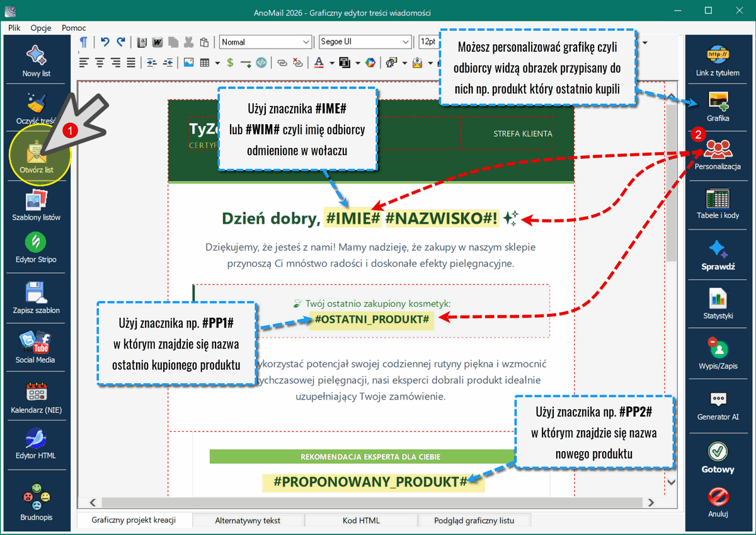Undo the last action
The height and width of the screenshot is (535, 756).
[x=105, y=42]
